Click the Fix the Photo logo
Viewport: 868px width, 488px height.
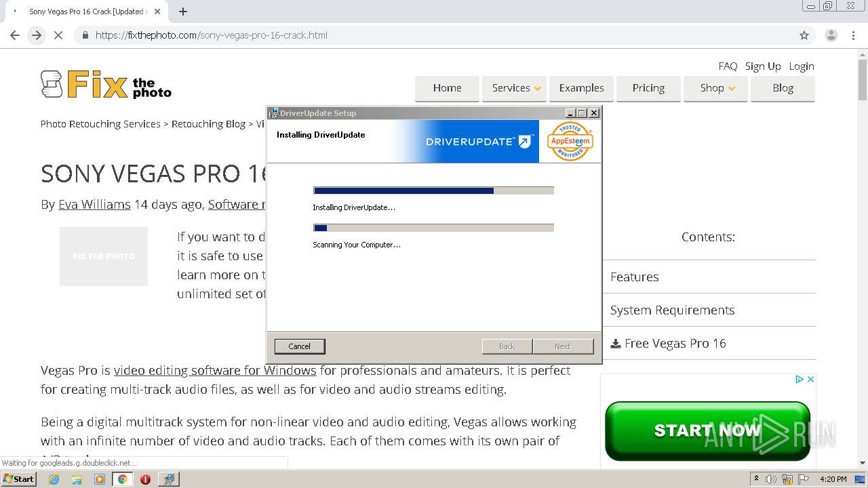(x=106, y=85)
